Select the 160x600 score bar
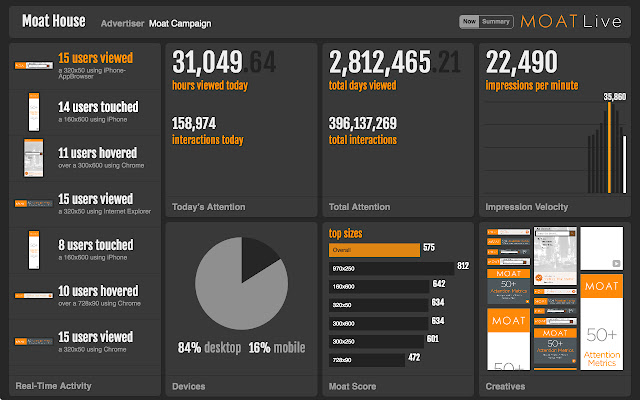 pos(379,287)
